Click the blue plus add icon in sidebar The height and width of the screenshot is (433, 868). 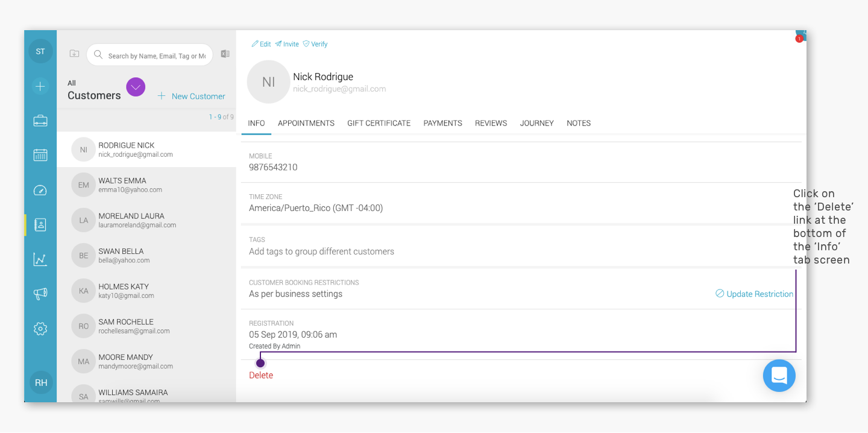point(40,87)
